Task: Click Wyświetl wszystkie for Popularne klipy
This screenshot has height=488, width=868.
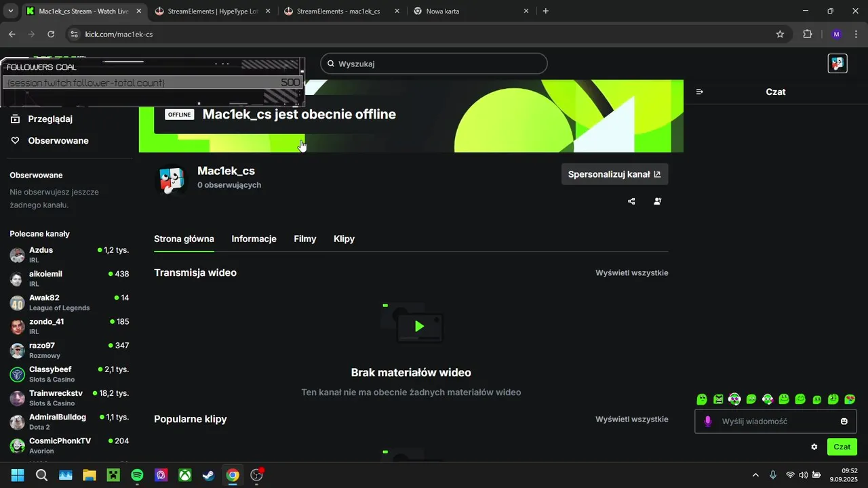Action: [x=632, y=419]
